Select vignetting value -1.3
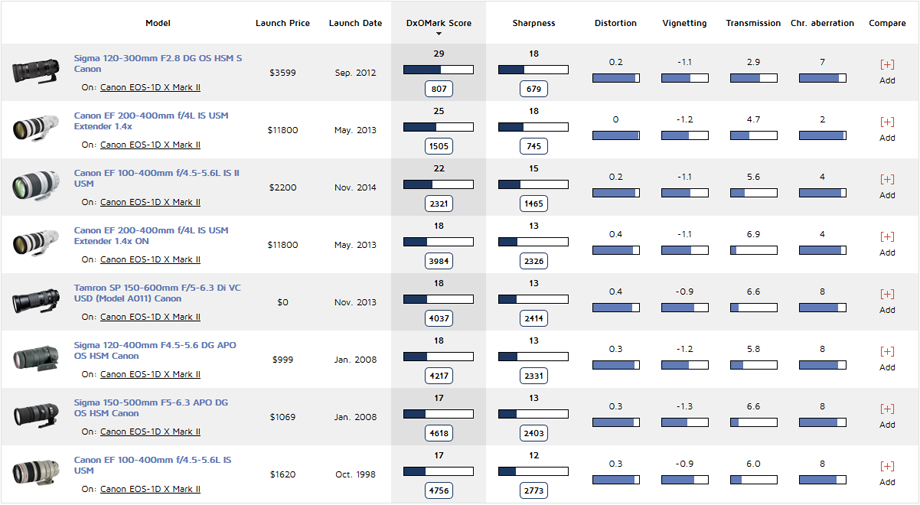The width and height of the screenshot is (920, 505). pyautogui.click(x=684, y=406)
